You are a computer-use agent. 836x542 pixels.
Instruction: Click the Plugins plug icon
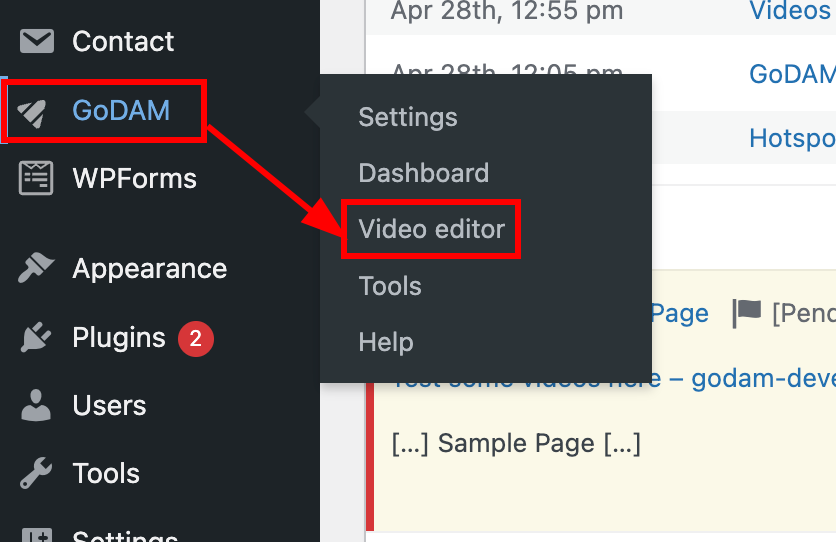[37, 338]
